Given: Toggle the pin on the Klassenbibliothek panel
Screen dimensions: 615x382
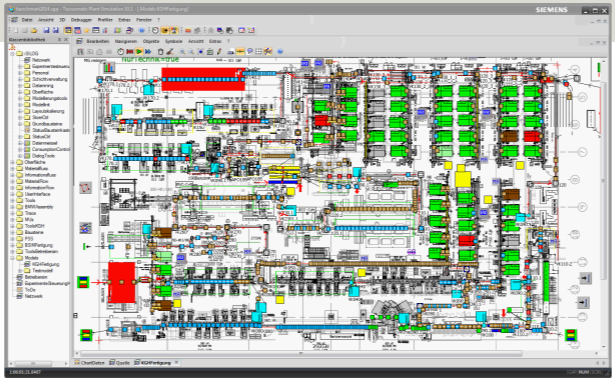Looking at the screenshot, I should [x=60, y=40].
